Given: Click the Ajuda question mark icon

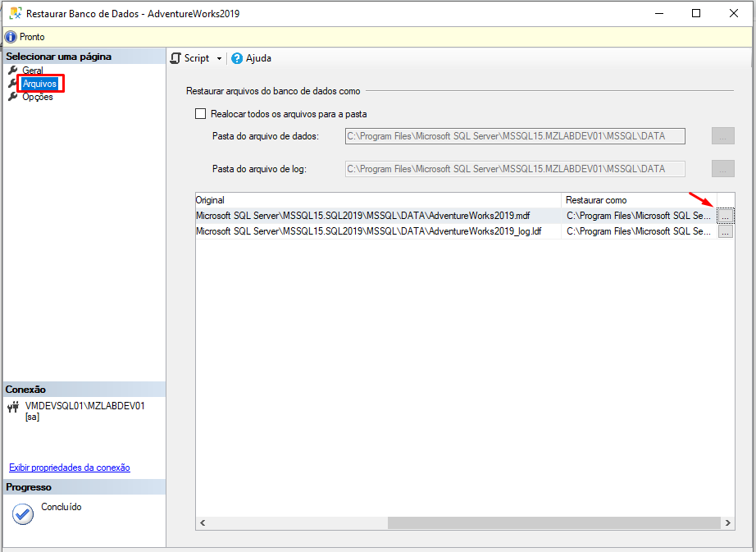Looking at the screenshot, I should 237,58.
